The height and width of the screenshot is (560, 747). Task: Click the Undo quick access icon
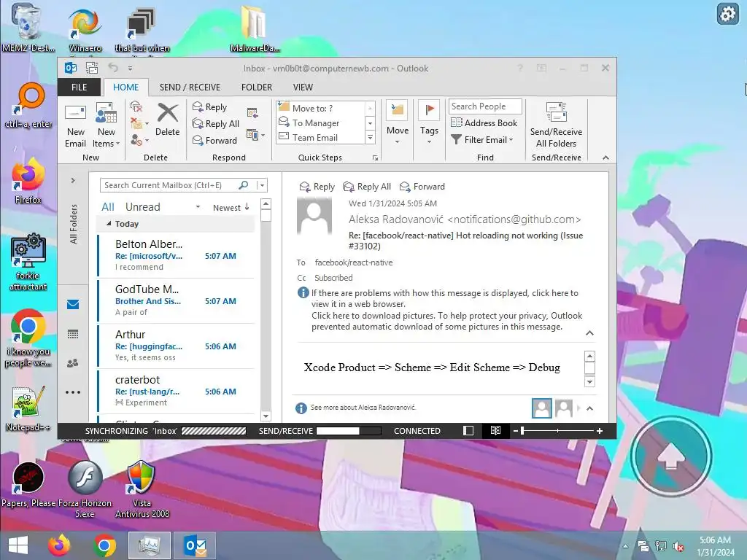(113, 68)
